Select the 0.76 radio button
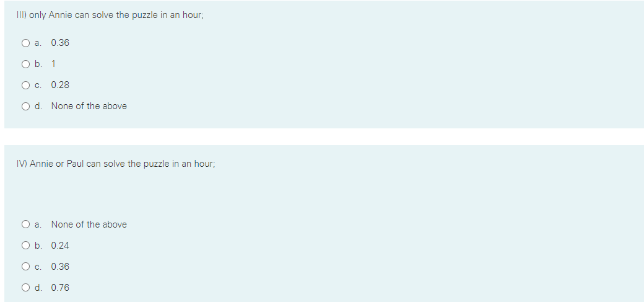This screenshot has width=644, height=302. pos(26,288)
